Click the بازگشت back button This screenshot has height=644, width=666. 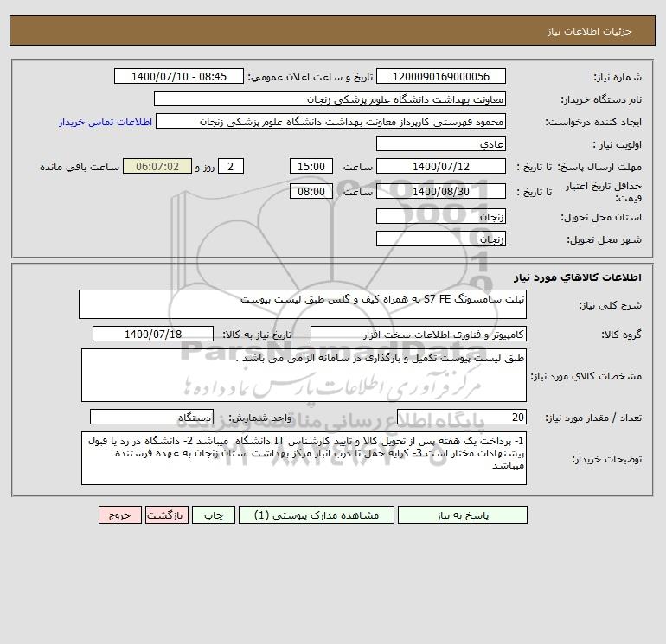[166, 515]
